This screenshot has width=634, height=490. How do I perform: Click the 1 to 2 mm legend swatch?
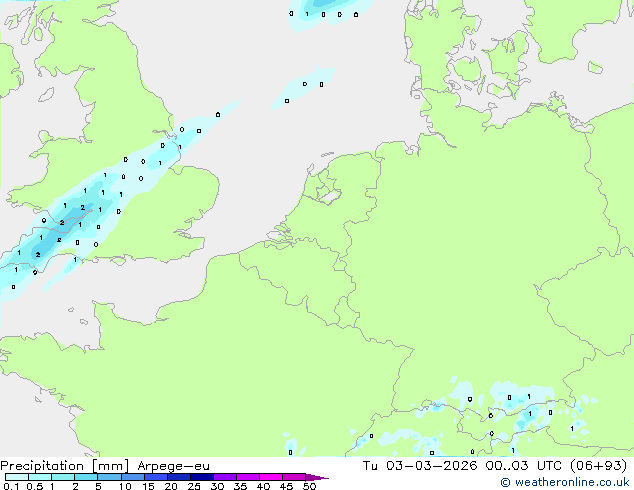(x=63, y=477)
